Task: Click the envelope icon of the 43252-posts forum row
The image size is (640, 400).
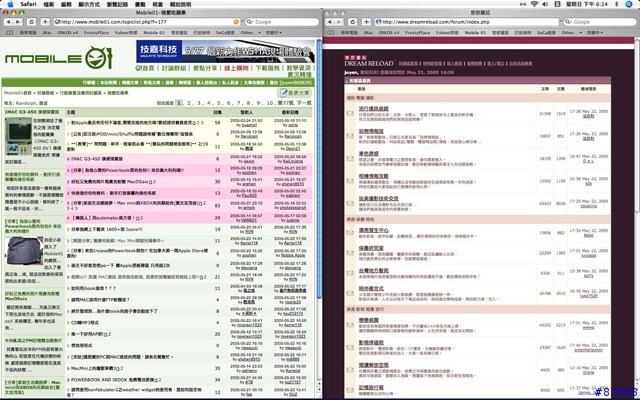Action: [350, 325]
